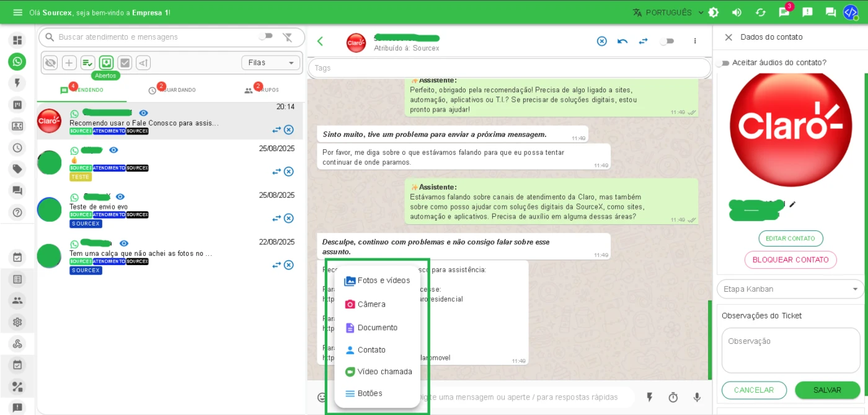The image size is (868, 415).
Task: Open the flow builder sidebar icon
Action: click(17, 387)
